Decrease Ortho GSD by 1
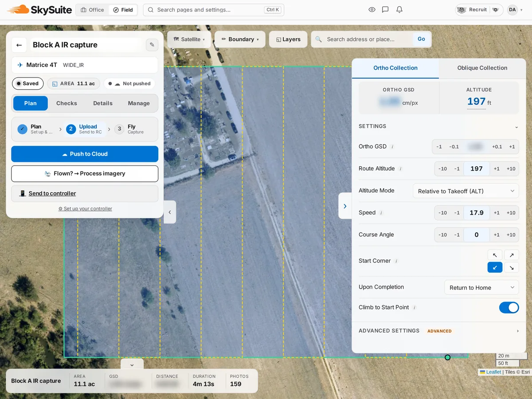 (x=439, y=147)
